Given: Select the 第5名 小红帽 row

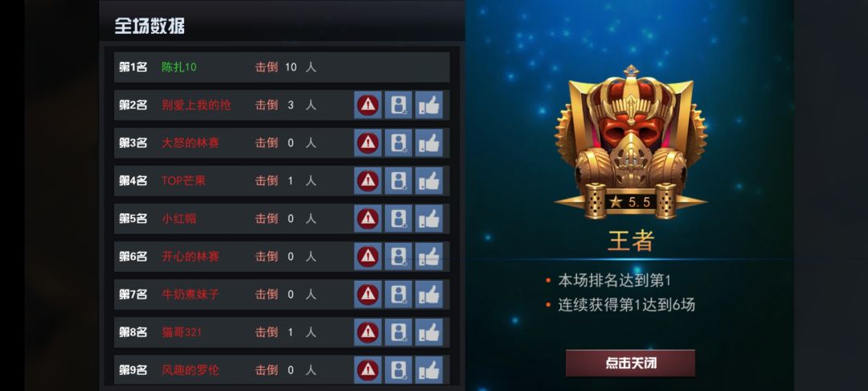Looking at the screenshot, I should click(282, 219).
